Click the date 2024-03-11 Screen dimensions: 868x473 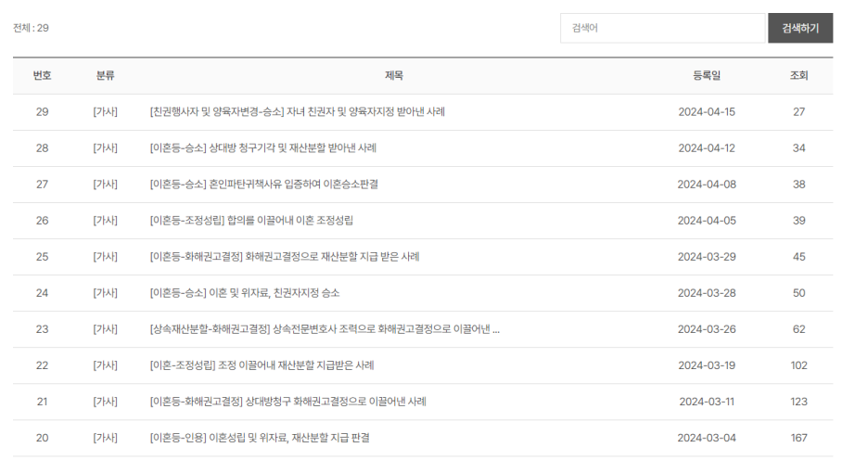pyautogui.click(x=707, y=402)
